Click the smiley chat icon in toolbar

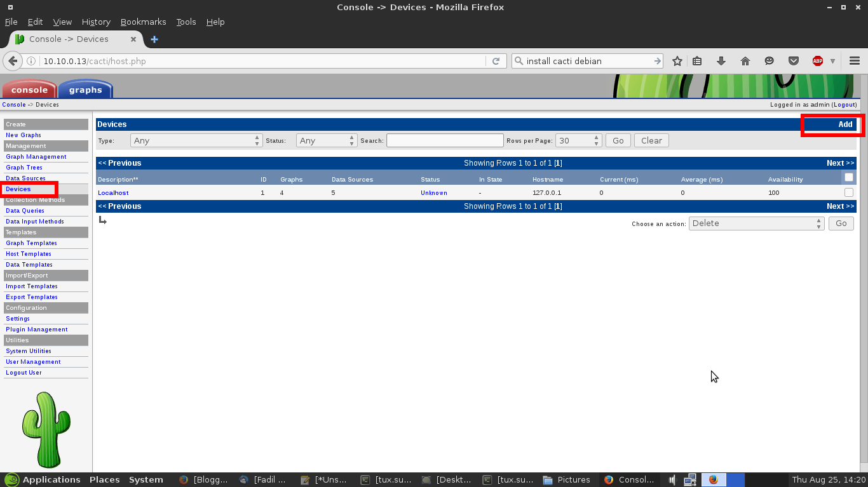pos(770,61)
